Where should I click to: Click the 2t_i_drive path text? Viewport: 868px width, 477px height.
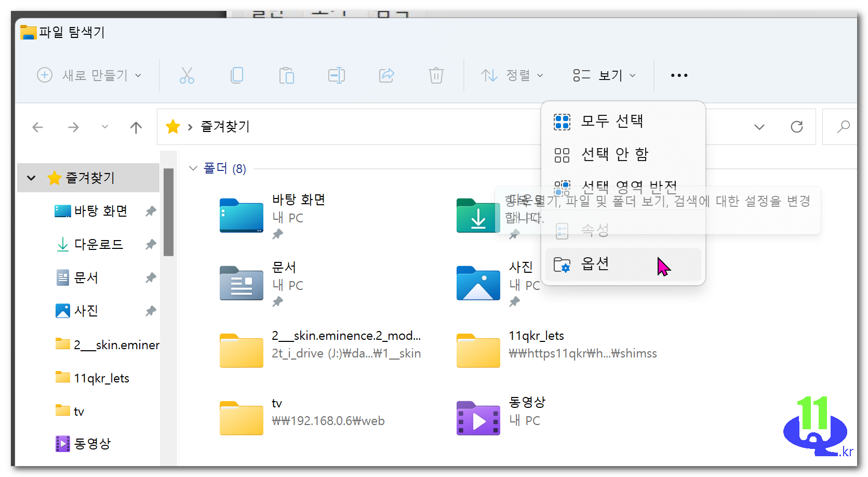coord(346,353)
